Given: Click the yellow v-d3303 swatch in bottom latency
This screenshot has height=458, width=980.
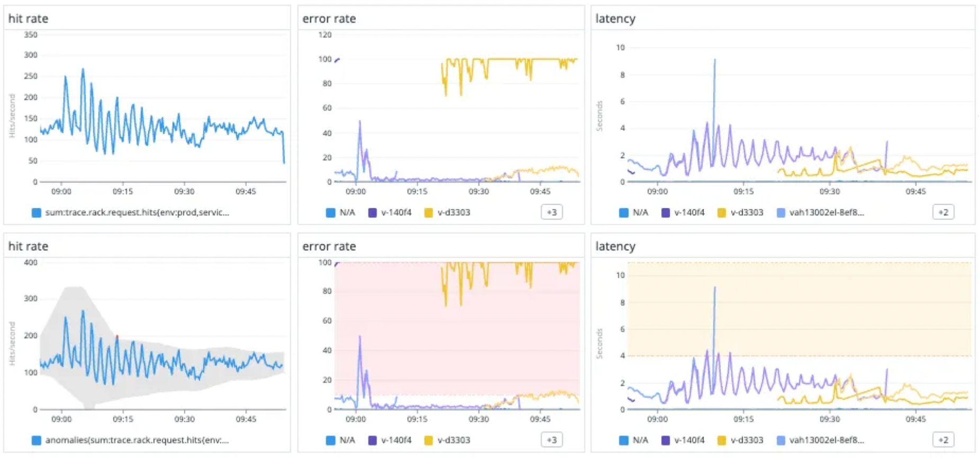Looking at the screenshot, I should (721, 440).
